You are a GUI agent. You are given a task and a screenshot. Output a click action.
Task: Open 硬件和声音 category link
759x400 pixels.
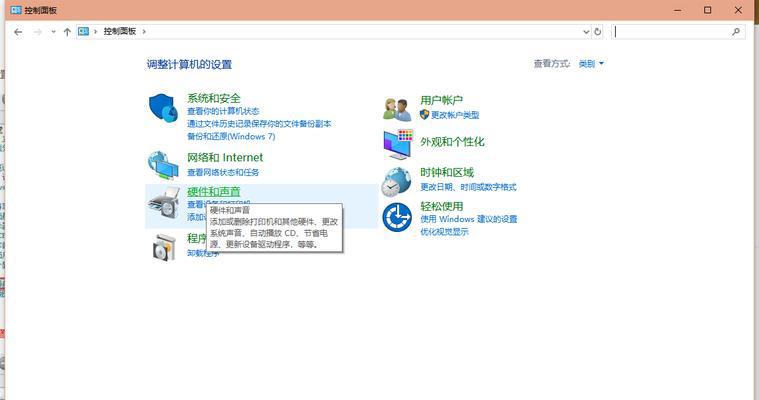213,191
